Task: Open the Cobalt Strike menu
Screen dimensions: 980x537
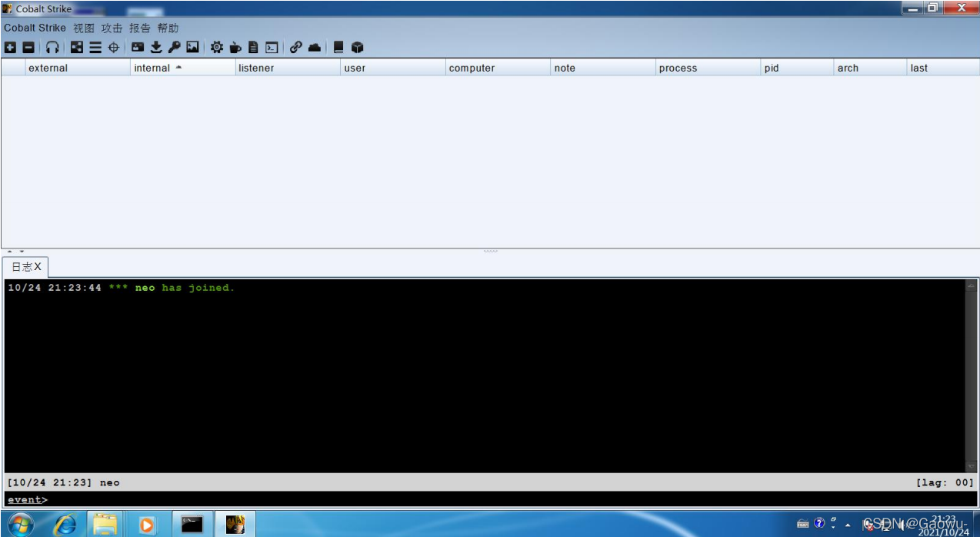Action: point(35,28)
